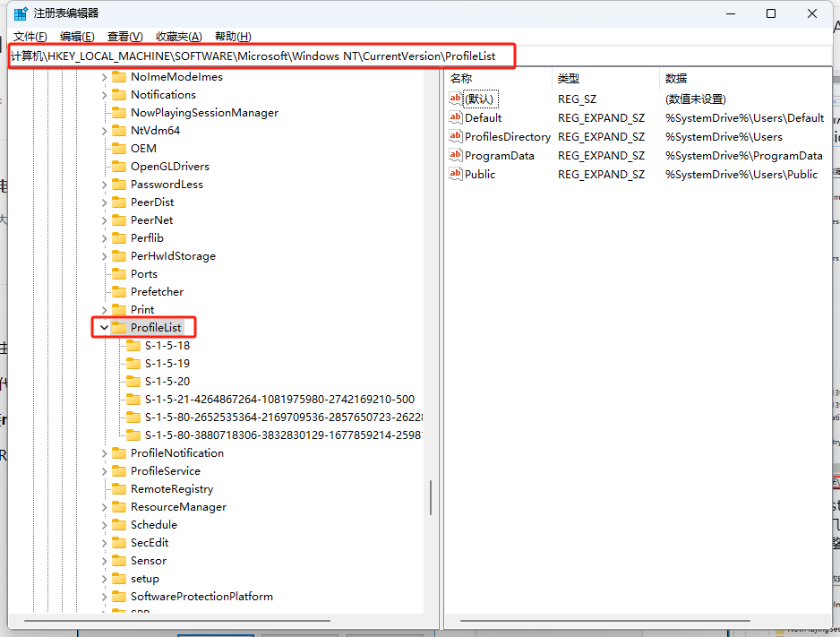Collapse the ProfileList key chevron

(104, 327)
